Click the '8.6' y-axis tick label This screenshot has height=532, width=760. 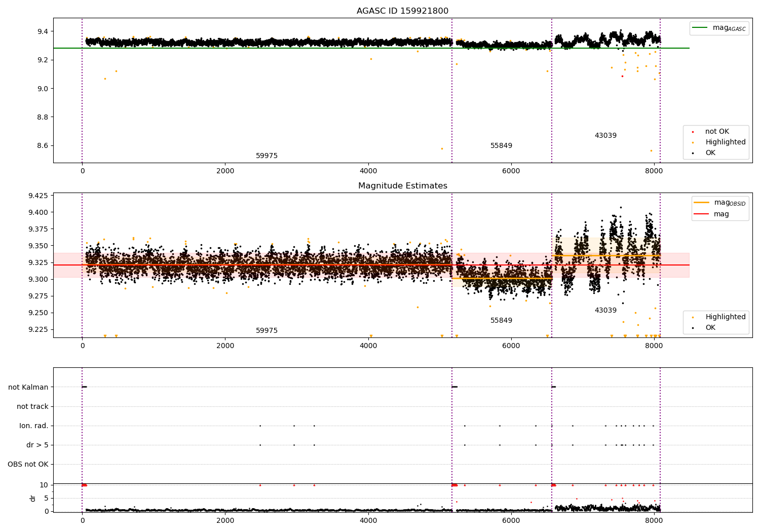43,146
